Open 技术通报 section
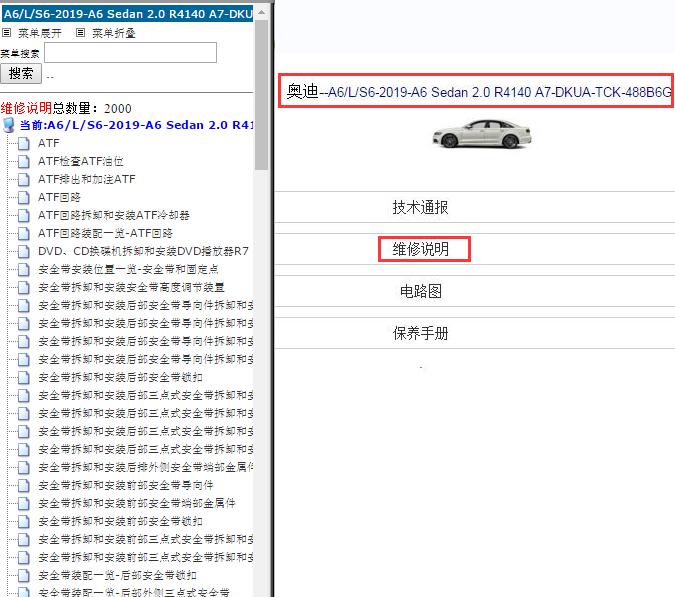Viewport: 675px width, 597px height. pyautogui.click(x=420, y=207)
